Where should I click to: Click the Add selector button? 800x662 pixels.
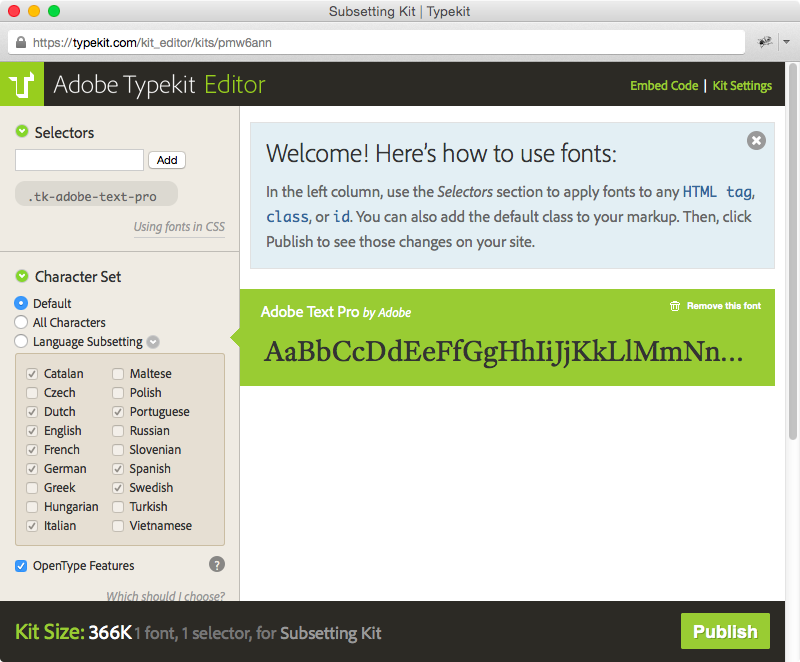click(x=167, y=160)
